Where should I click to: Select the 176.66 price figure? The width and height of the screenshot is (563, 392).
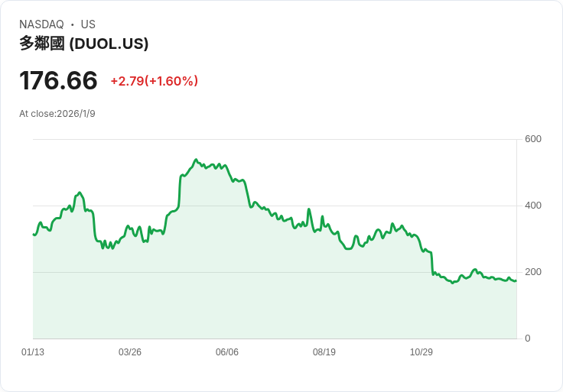pyautogui.click(x=58, y=80)
